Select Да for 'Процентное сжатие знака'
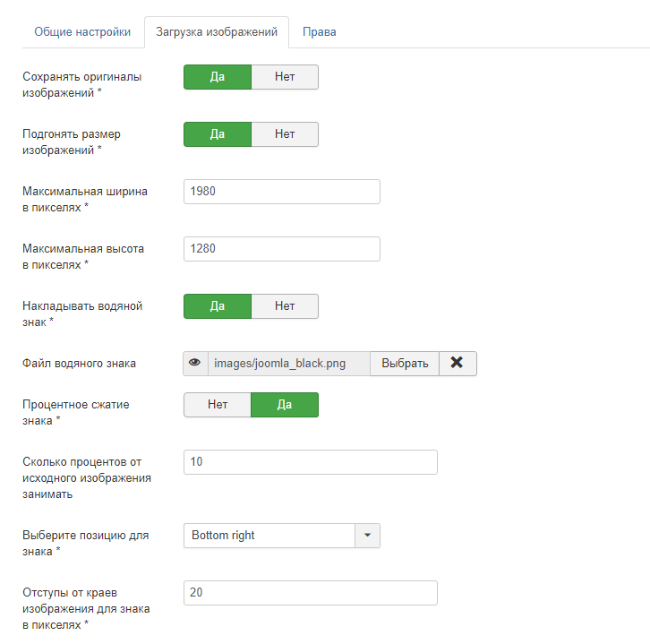The image size is (650, 644). tap(285, 404)
